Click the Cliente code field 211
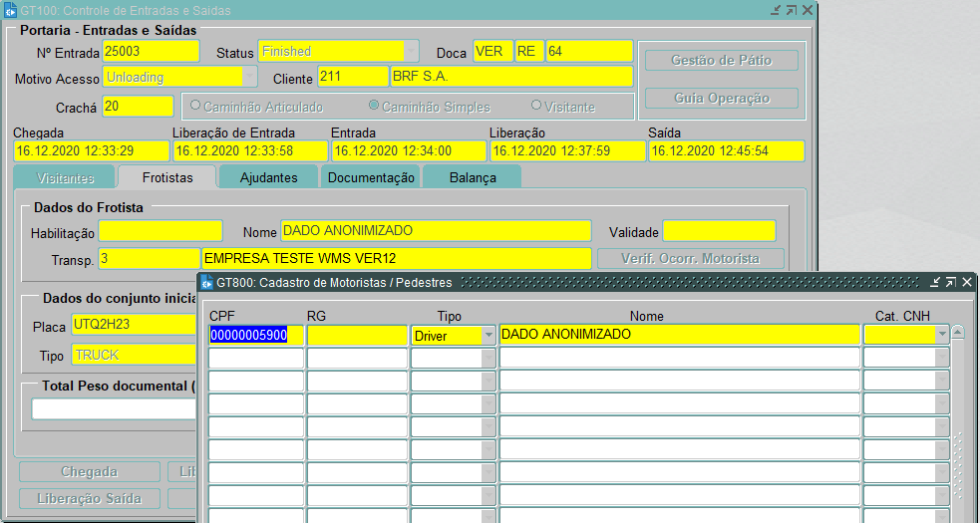Viewport: 980px width, 523px height. 353,77
